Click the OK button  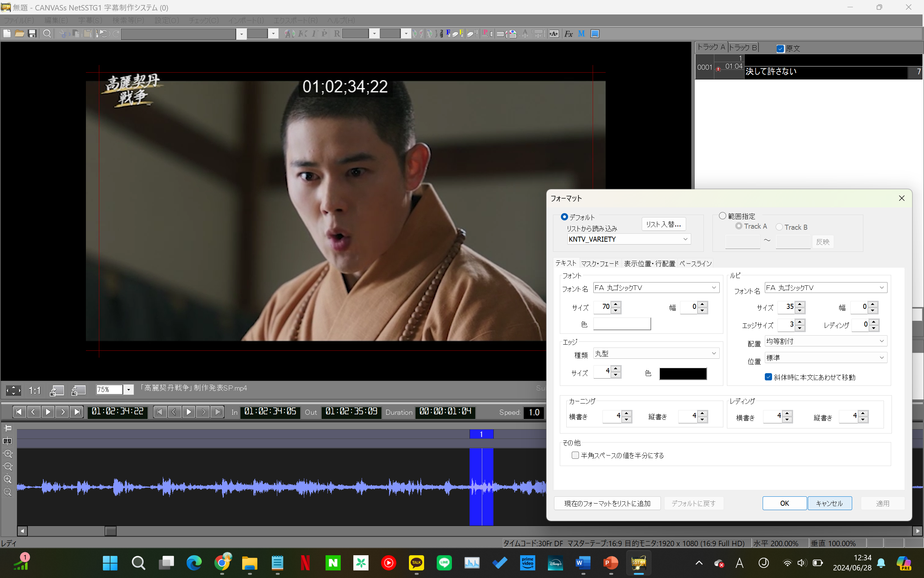pyautogui.click(x=784, y=503)
